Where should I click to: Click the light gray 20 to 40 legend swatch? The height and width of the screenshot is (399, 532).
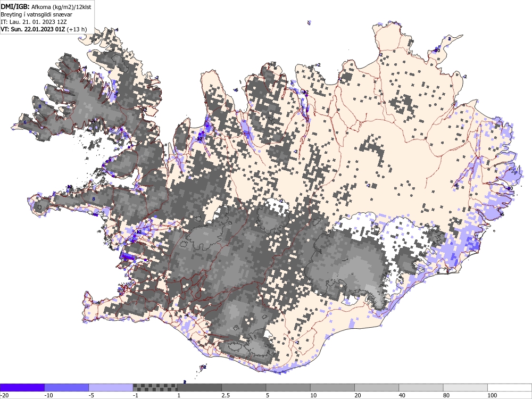[377, 387]
